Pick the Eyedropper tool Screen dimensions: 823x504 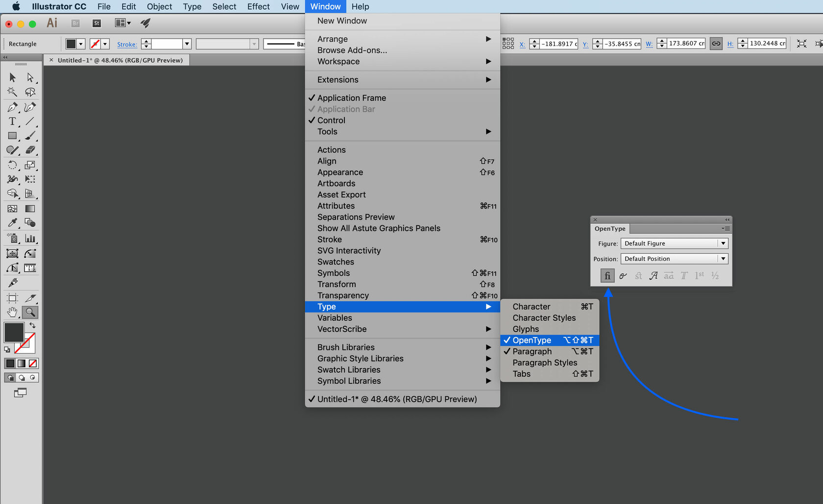[13, 223]
